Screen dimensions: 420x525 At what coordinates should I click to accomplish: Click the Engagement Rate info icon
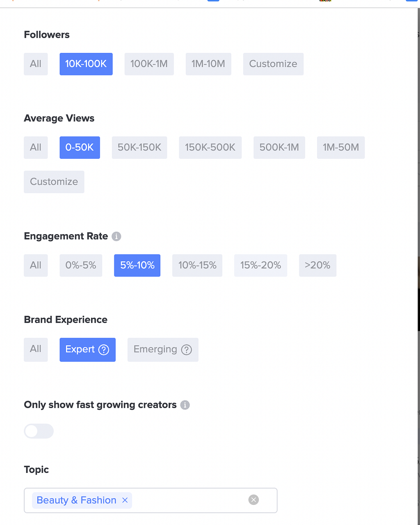click(x=116, y=237)
